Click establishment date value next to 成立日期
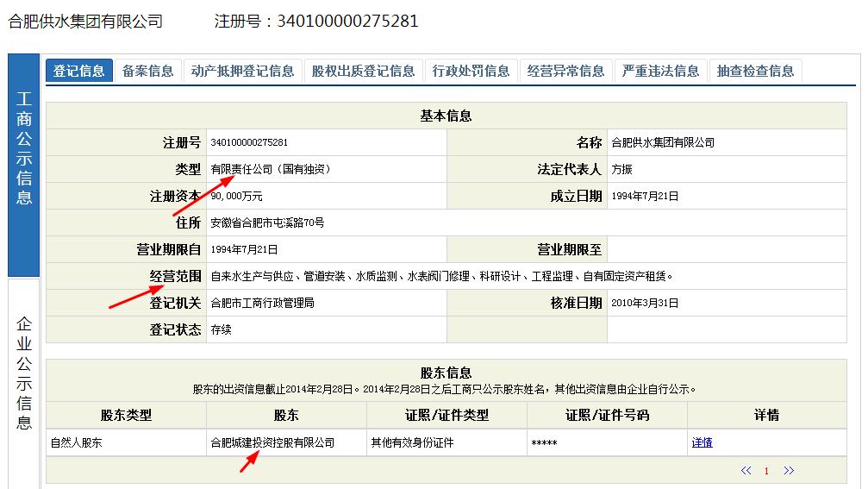This screenshot has width=868, height=489. [x=645, y=196]
